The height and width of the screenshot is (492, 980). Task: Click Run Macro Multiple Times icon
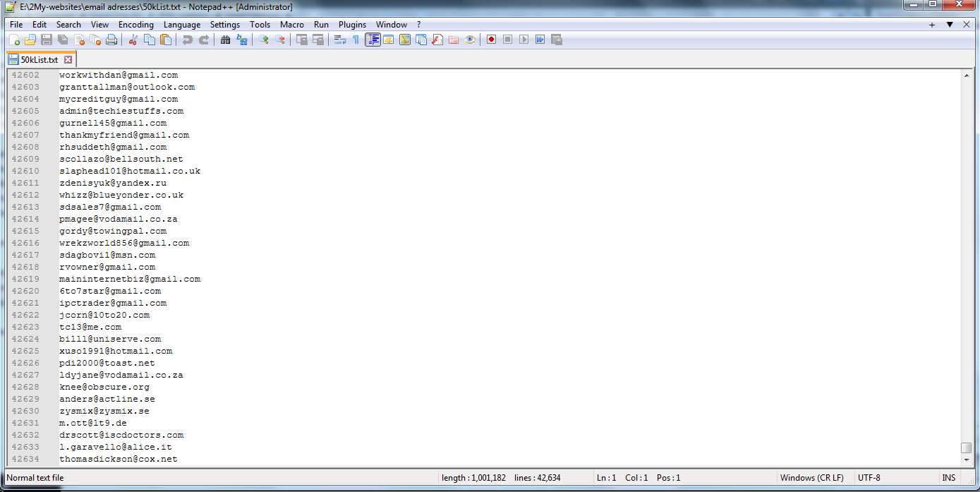point(540,40)
